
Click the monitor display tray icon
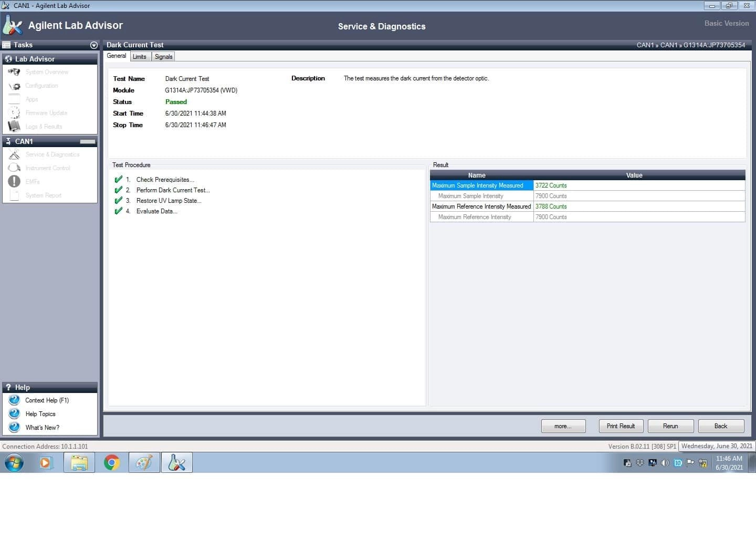coord(653,463)
